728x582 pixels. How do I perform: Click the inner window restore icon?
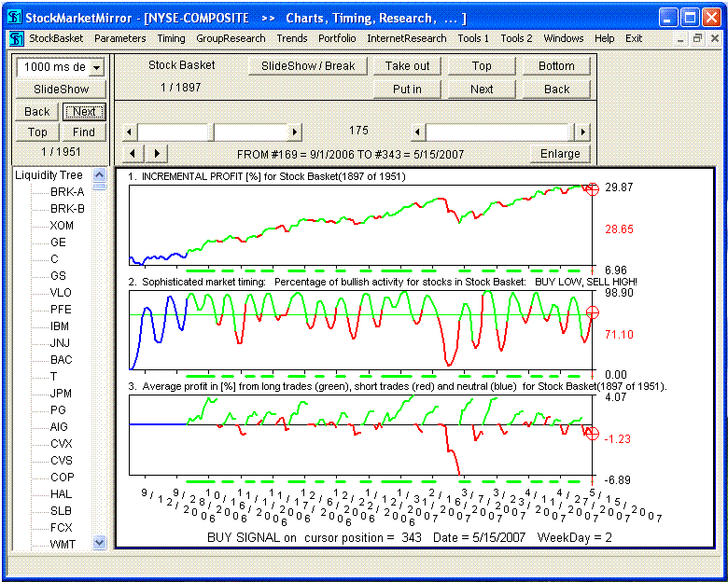click(x=697, y=38)
